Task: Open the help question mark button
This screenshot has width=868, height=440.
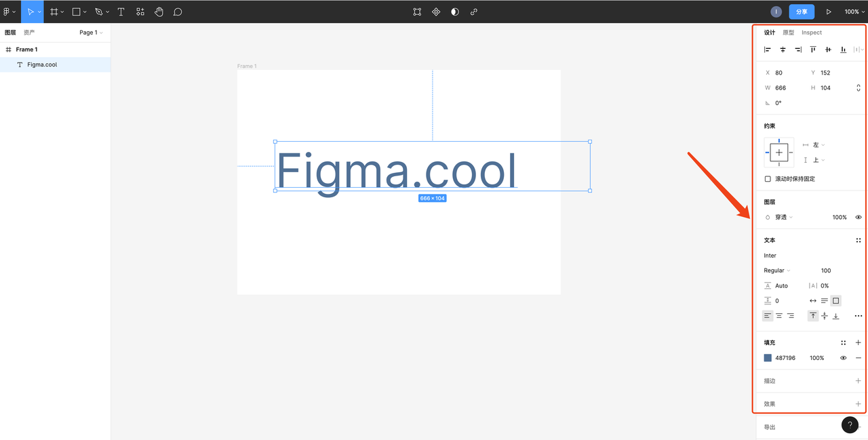Action: coord(850,425)
